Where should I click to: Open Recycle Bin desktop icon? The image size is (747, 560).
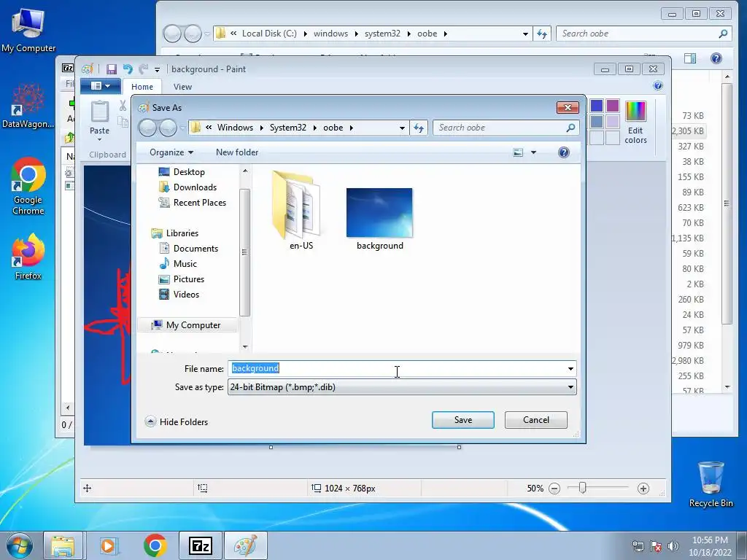[711, 484]
